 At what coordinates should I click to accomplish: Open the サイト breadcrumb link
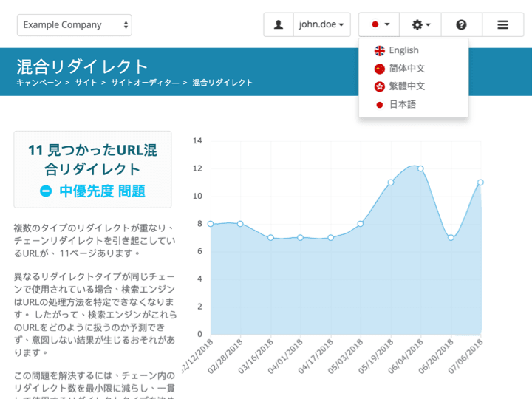coord(86,83)
